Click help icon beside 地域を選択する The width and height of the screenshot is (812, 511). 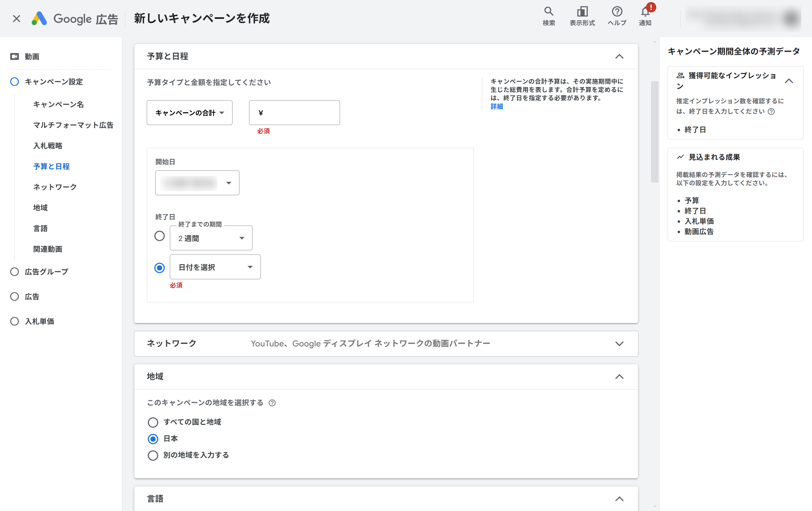(x=272, y=403)
